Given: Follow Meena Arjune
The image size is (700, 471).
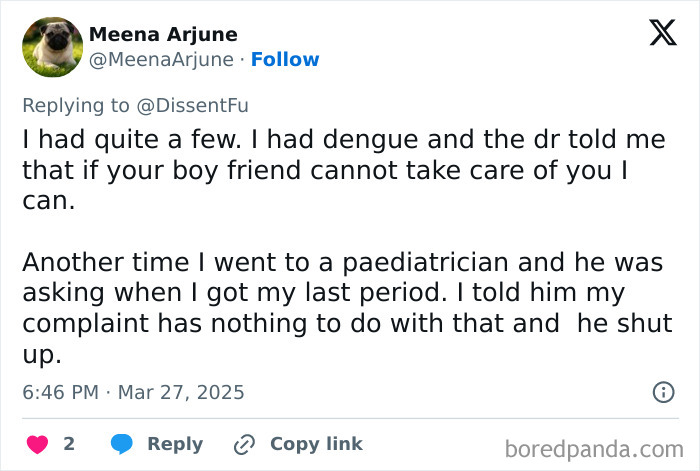Looking at the screenshot, I should (x=285, y=59).
